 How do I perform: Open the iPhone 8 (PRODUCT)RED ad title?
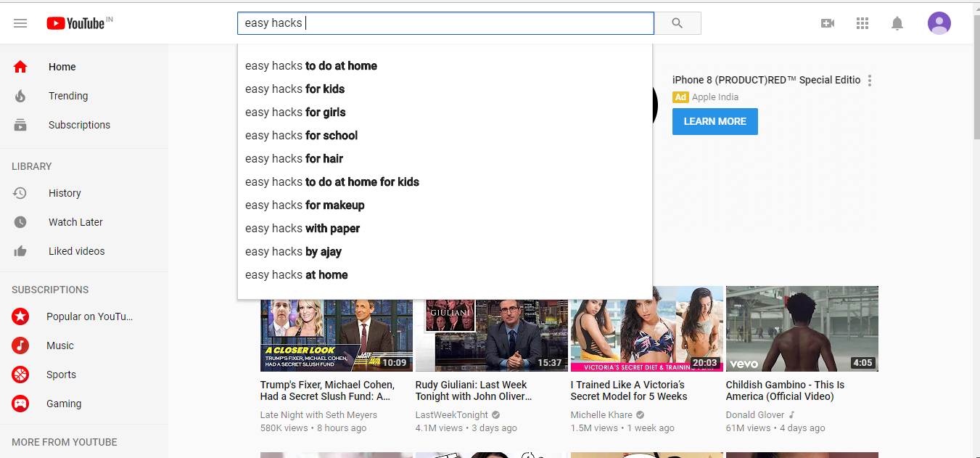(767, 80)
